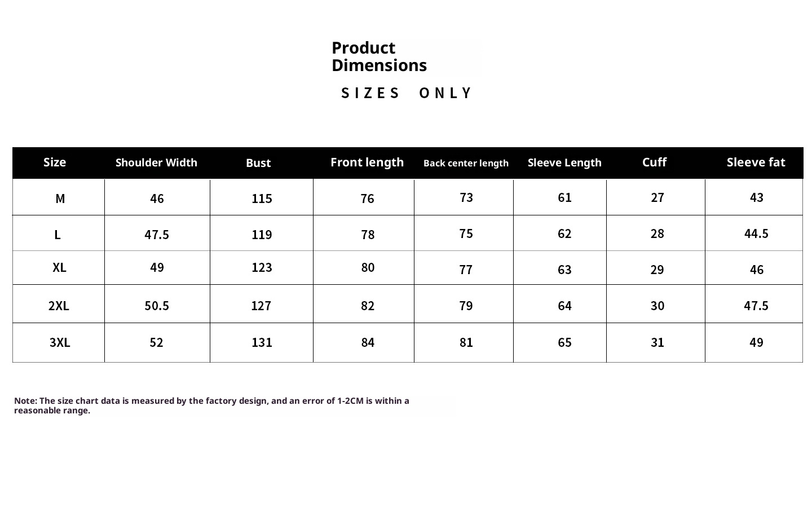Screen dimensions: 812x507
Task: Click the "Bust" column header
Action: (x=258, y=163)
